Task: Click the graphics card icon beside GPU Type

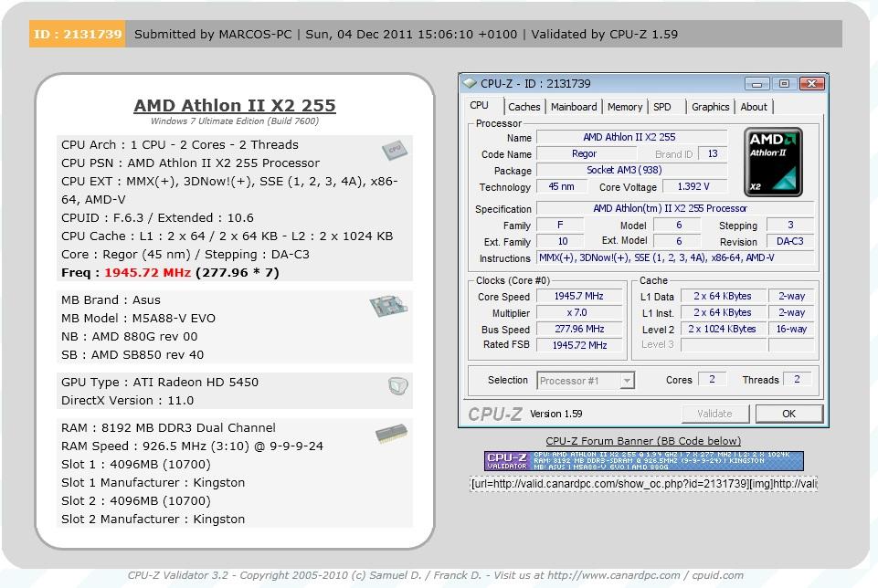Action: point(397,385)
